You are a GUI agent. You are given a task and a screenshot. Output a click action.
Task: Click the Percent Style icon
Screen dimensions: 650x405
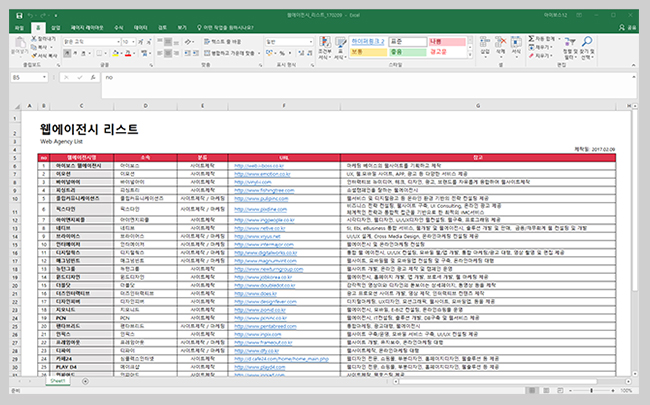pos(282,53)
